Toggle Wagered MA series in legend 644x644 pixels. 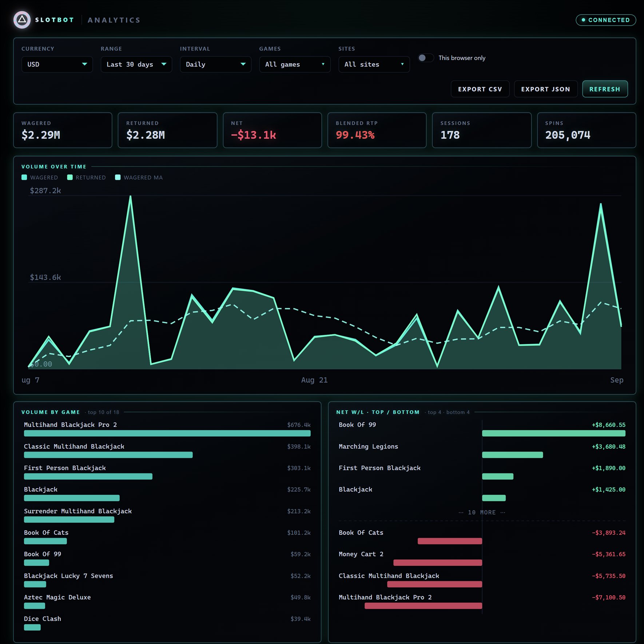click(139, 178)
